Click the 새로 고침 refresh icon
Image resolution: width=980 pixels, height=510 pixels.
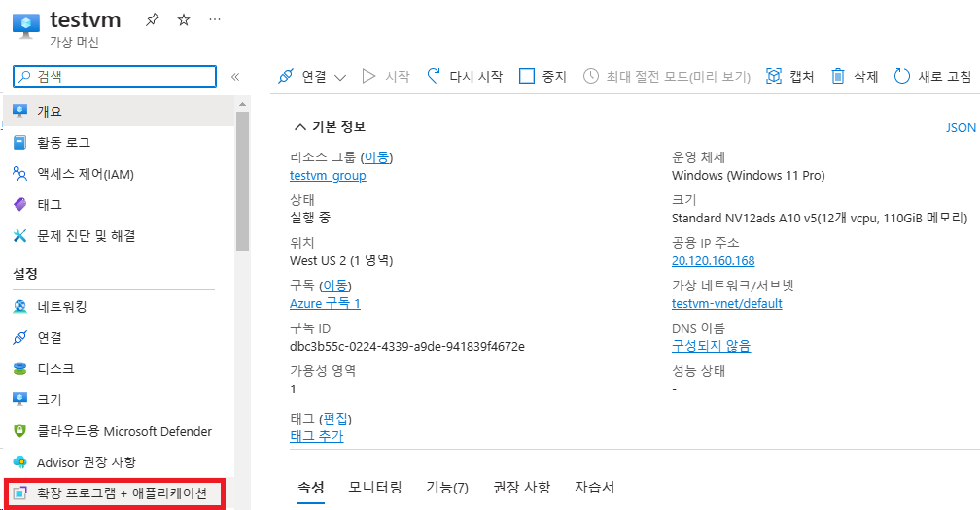pos(902,76)
